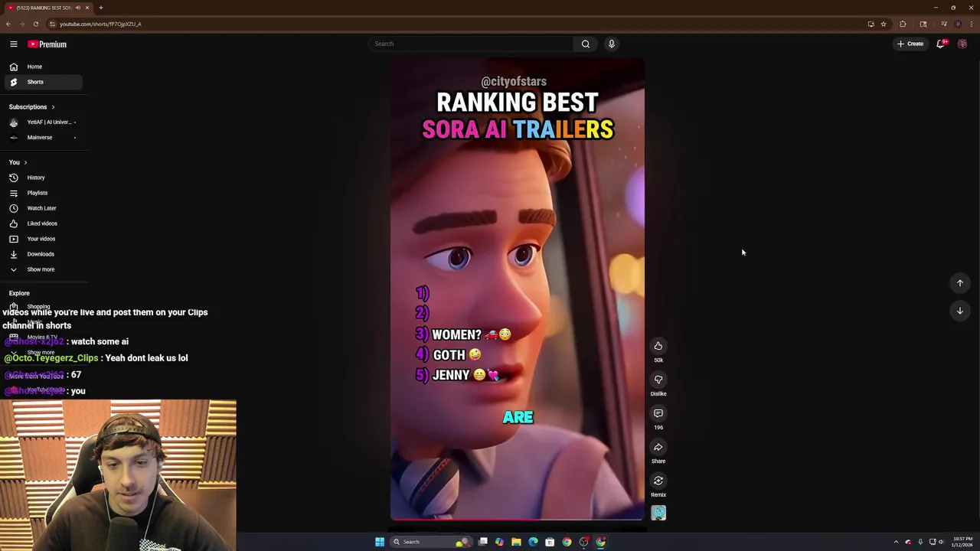Open the Chrome profile avatar
The image size is (980, 551).
tap(958, 24)
